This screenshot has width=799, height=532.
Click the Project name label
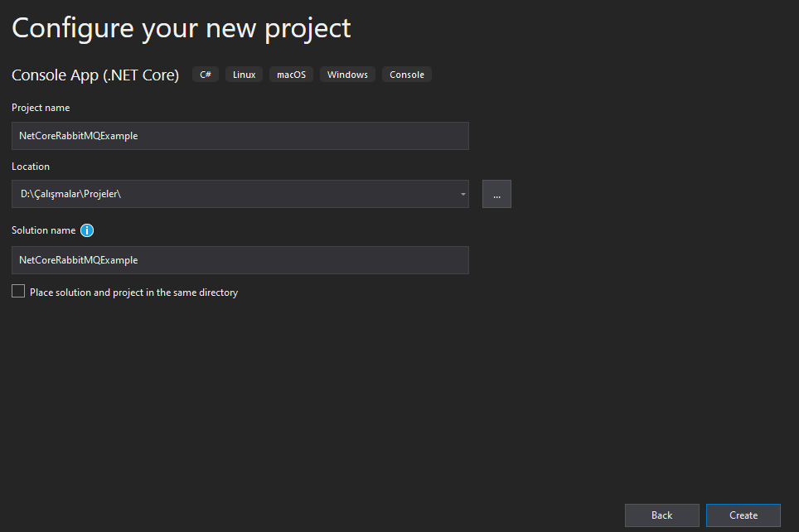point(41,108)
